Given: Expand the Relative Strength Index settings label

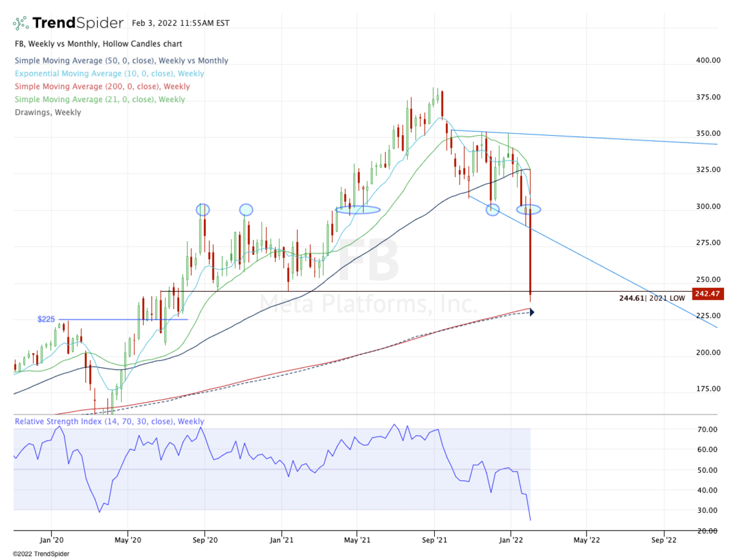Looking at the screenshot, I should 109,422.
